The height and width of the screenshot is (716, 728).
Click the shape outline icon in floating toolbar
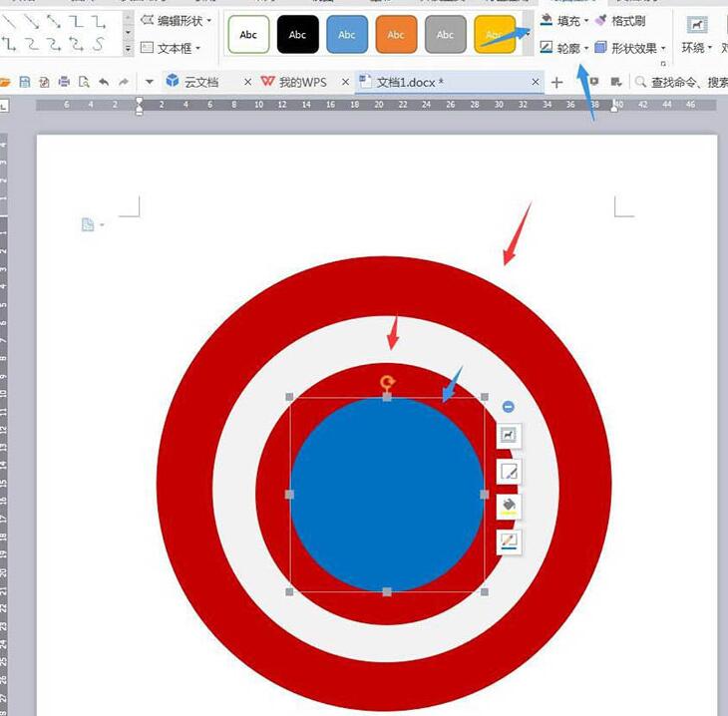tap(509, 541)
